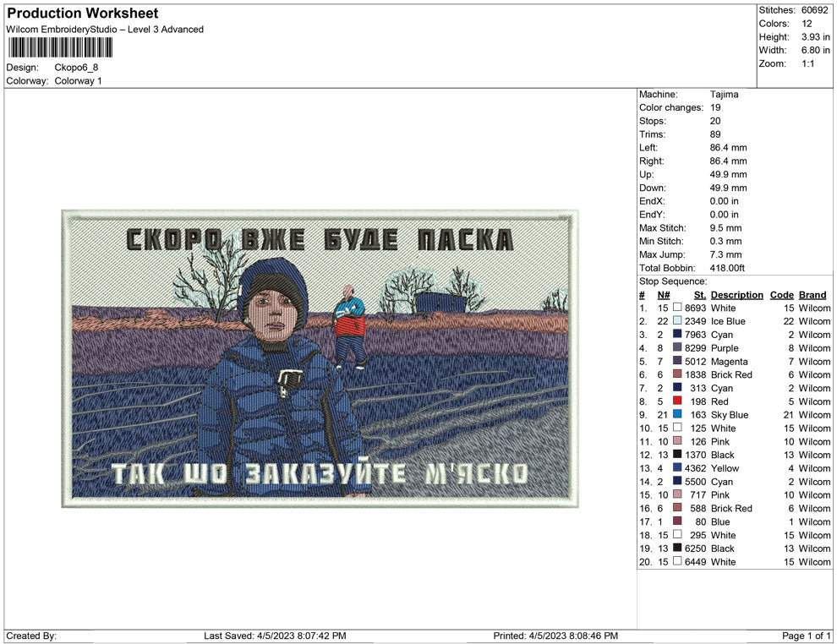Select the stitch count '60692'
837x644 pixels.
[x=814, y=10]
